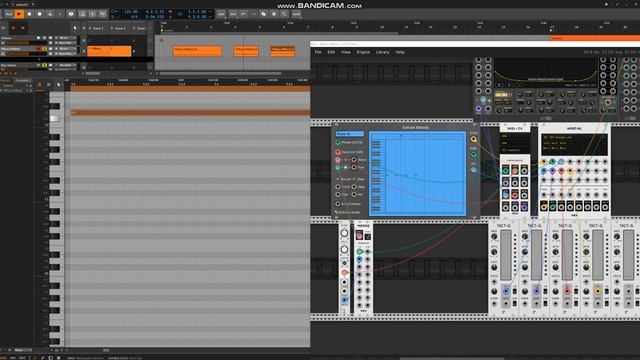The width and height of the screenshot is (640, 360).
Task: Click the blue-cabled port on first TACT-G
Action: (506, 291)
